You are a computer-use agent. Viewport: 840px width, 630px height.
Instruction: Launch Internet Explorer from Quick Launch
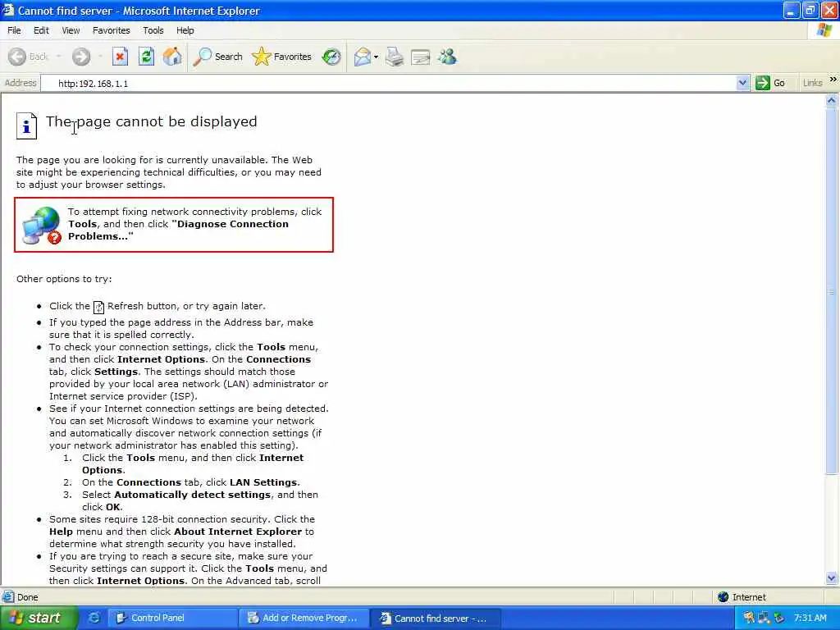click(94, 618)
